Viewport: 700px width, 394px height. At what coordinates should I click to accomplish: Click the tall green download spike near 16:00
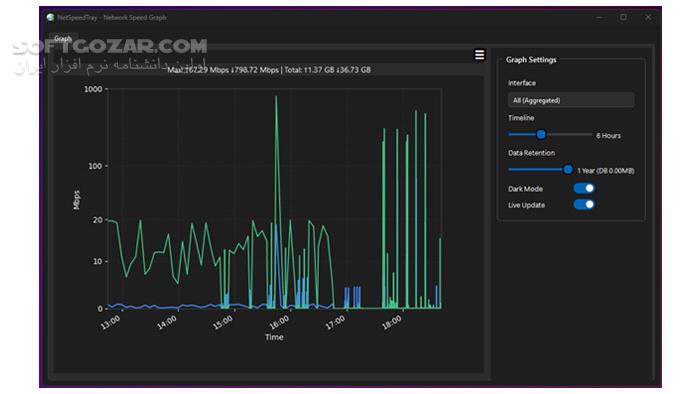click(x=276, y=178)
